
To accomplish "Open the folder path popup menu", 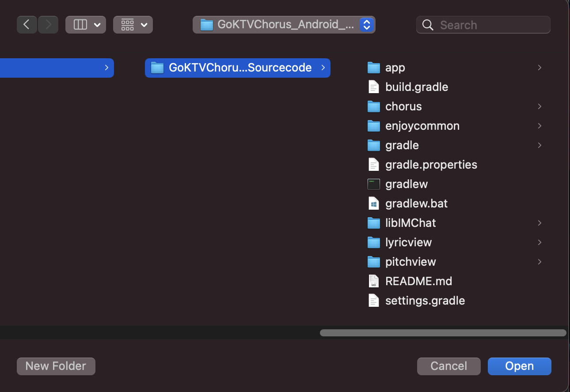I will coord(284,25).
